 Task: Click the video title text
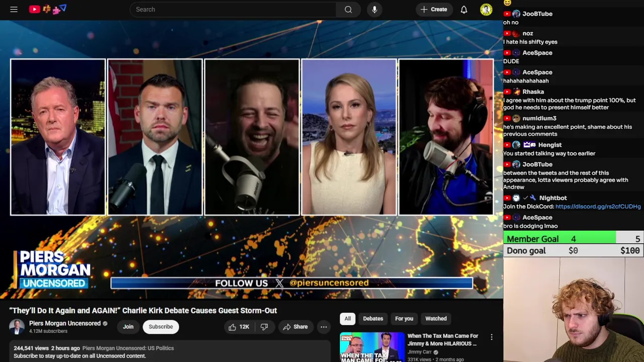tap(143, 310)
